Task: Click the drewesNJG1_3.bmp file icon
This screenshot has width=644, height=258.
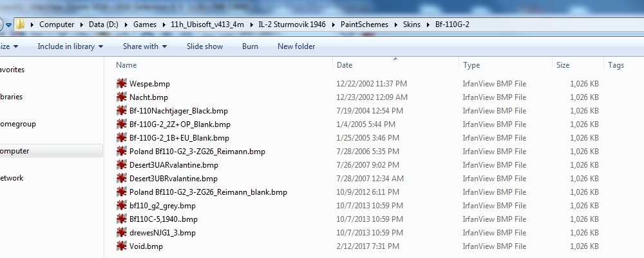Action: (122, 233)
